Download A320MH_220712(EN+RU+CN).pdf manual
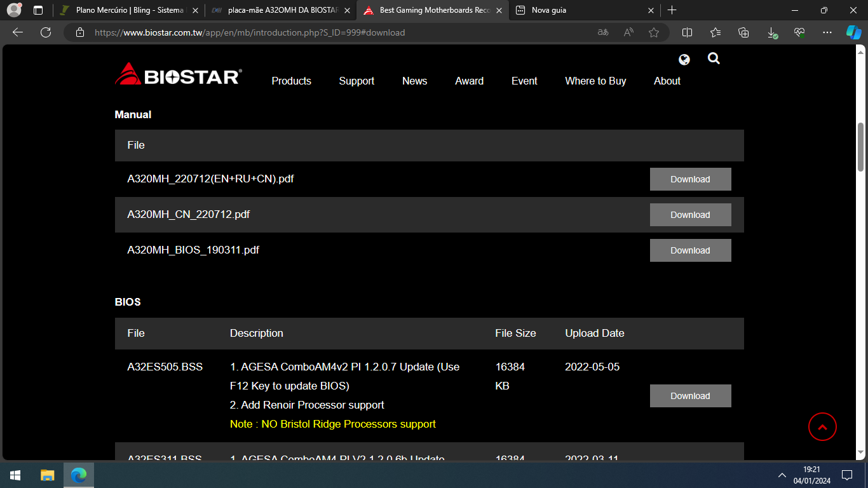 (x=691, y=179)
